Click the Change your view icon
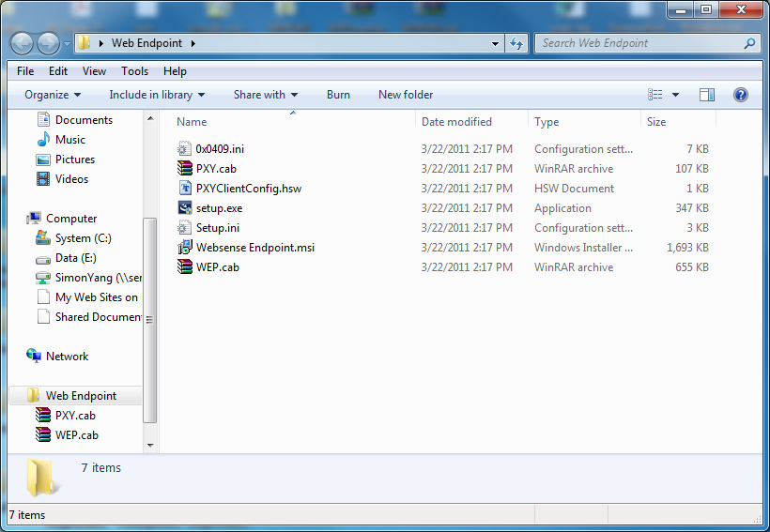The width and height of the screenshot is (770, 532). (x=654, y=95)
